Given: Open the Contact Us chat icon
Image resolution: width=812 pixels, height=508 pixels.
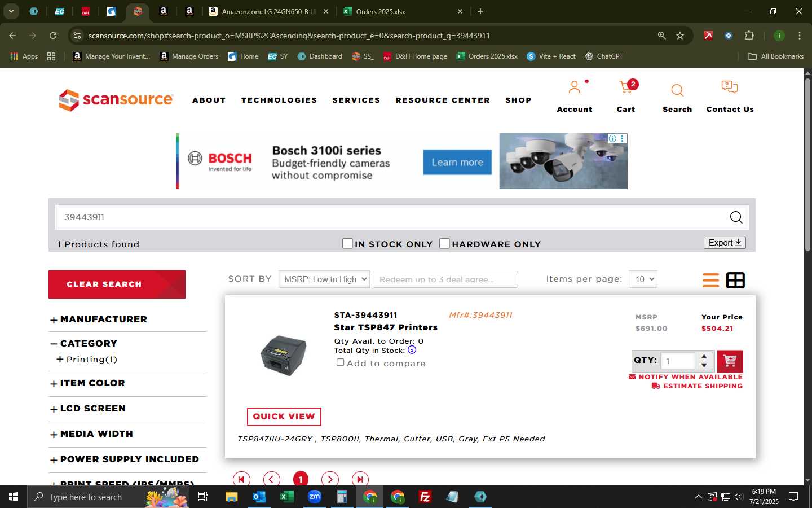Looking at the screenshot, I should tap(730, 87).
